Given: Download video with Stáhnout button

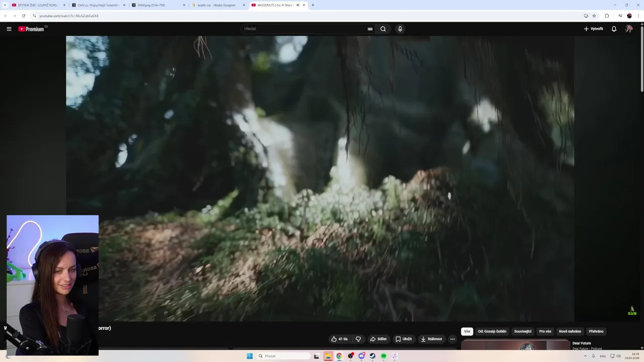Looking at the screenshot, I should click(x=432, y=339).
